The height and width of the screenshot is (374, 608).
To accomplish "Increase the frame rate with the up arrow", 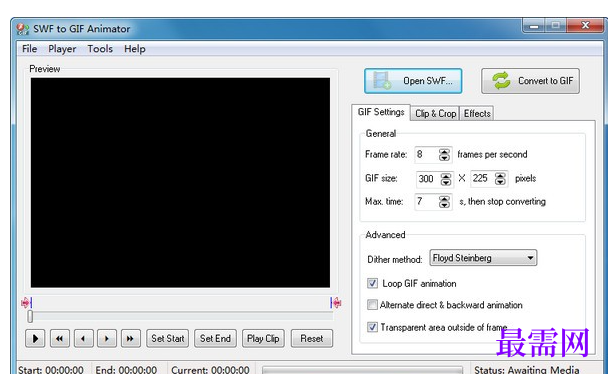I will click(444, 151).
